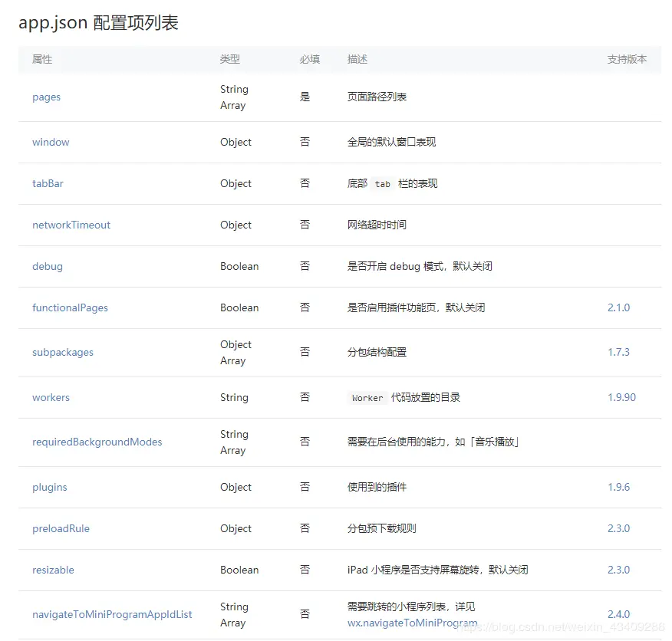Open the navigateToMiniProgramAppIdList link

coord(112,614)
